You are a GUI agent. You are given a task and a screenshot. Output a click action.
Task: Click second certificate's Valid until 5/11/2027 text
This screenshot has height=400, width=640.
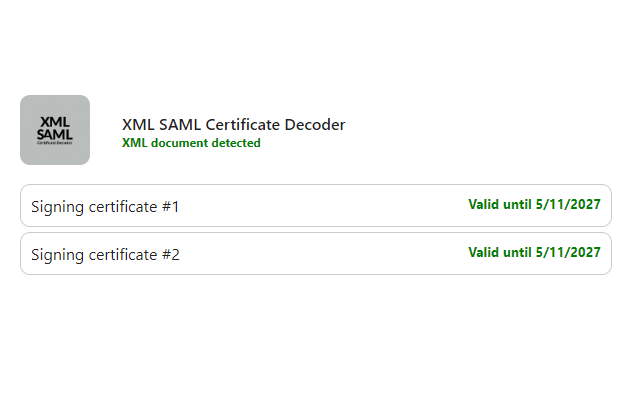pos(534,252)
